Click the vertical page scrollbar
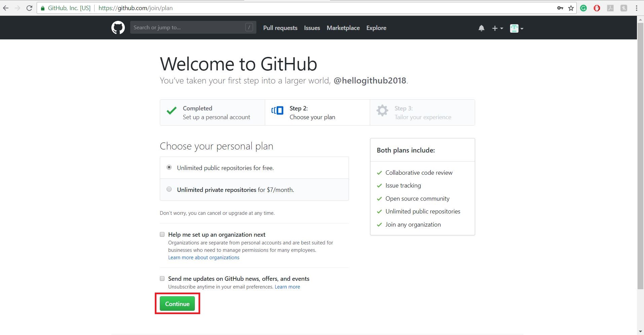The image size is (644, 335). point(640,156)
